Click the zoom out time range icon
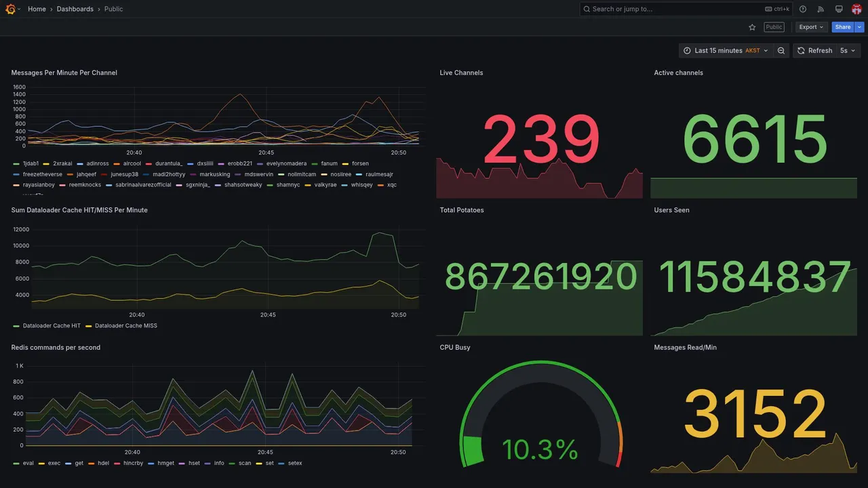Screen dimensions: 868x488 point(781,51)
